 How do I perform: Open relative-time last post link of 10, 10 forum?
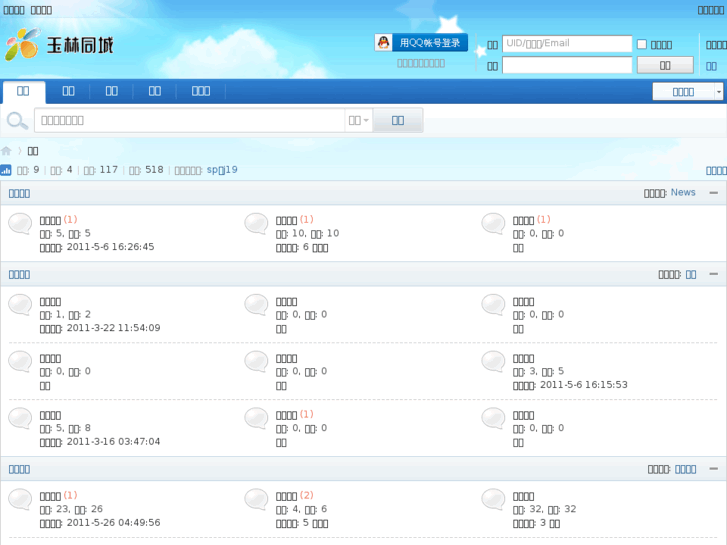tap(315, 248)
